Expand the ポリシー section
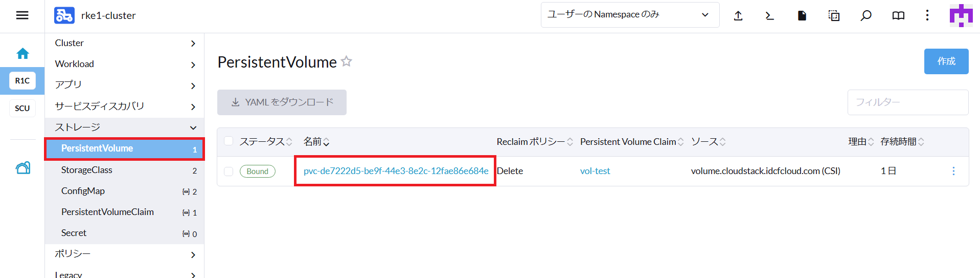This screenshot has width=980, height=278. [x=125, y=254]
